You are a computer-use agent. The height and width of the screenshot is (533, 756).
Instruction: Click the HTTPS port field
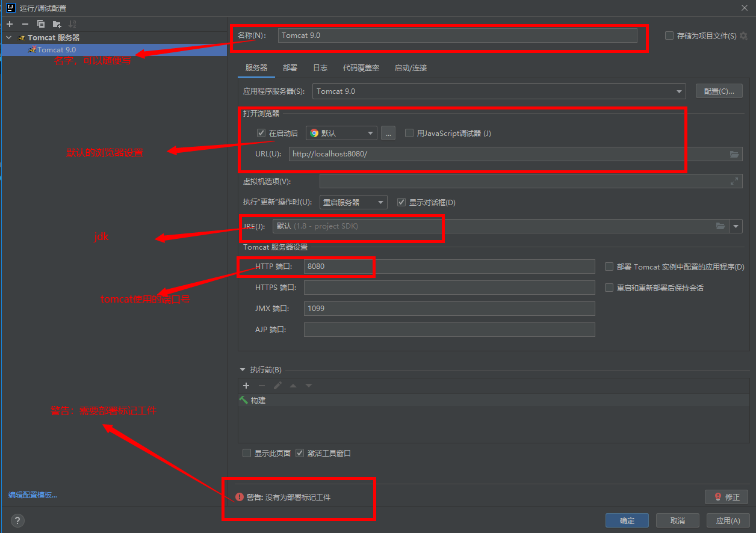[449, 288]
